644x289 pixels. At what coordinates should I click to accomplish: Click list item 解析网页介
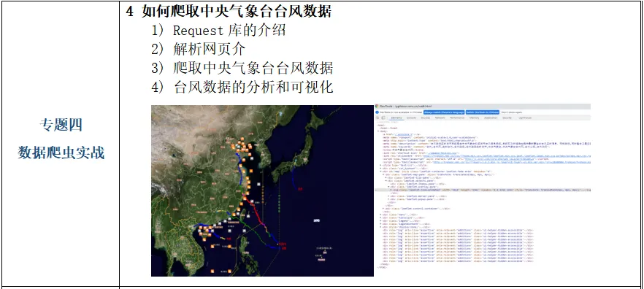(x=210, y=49)
